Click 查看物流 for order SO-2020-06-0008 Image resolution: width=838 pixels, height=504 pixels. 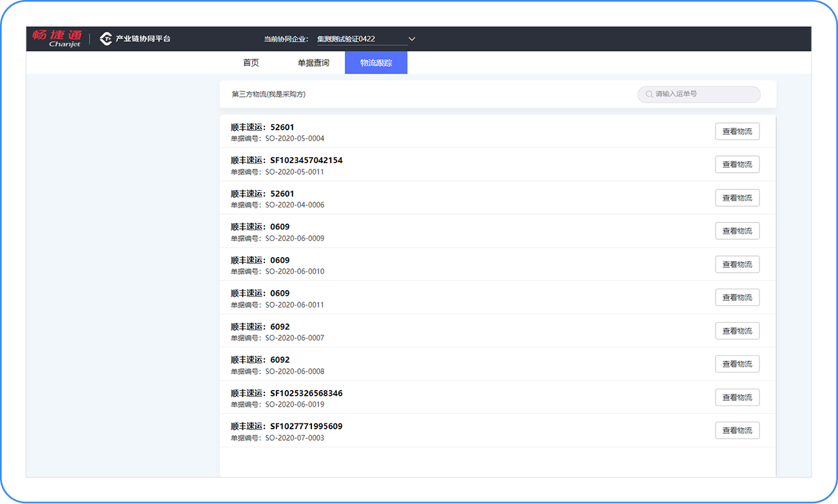point(737,364)
